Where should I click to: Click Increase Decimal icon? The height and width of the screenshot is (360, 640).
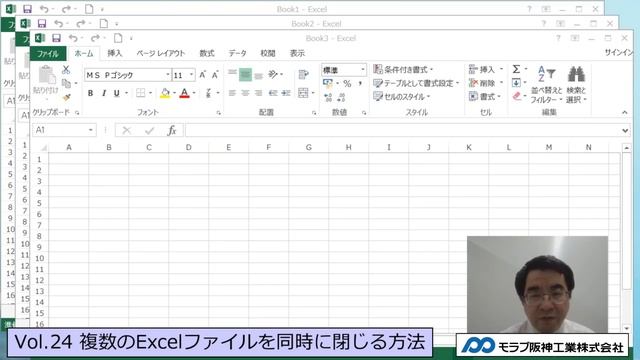click(x=328, y=98)
